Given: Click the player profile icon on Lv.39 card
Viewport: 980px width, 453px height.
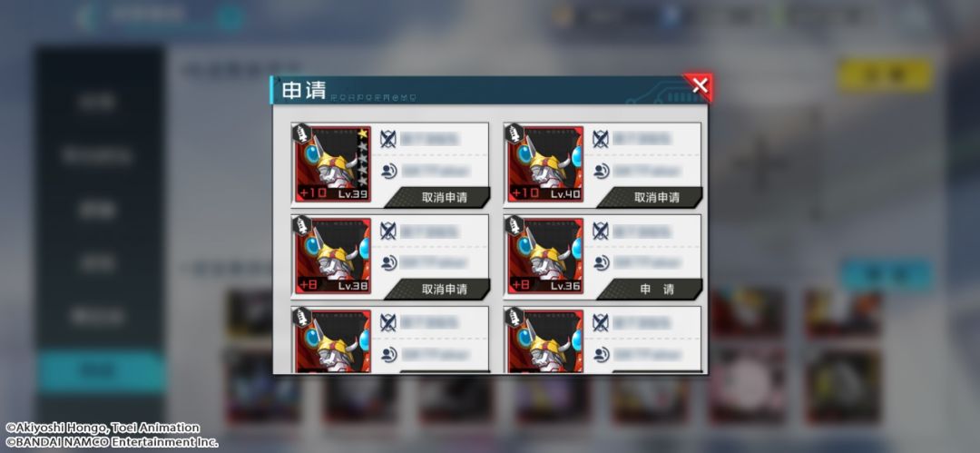Looking at the screenshot, I should pyautogui.click(x=388, y=171).
